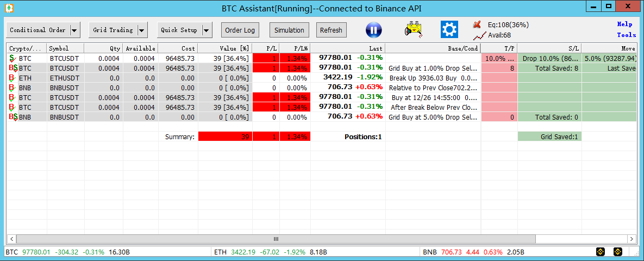This screenshot has width=644, height=261.
Task: Sort by the P/L% column header
Action: point(295,48)
